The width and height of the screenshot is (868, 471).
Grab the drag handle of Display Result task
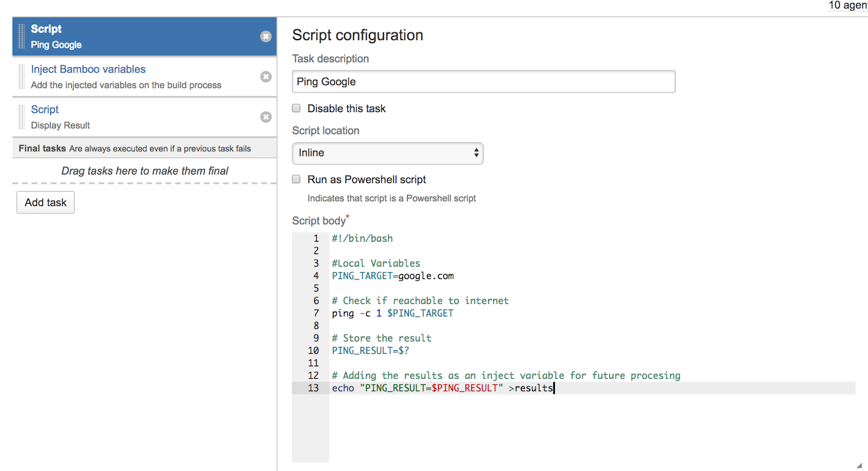click(x=22, y=117)
